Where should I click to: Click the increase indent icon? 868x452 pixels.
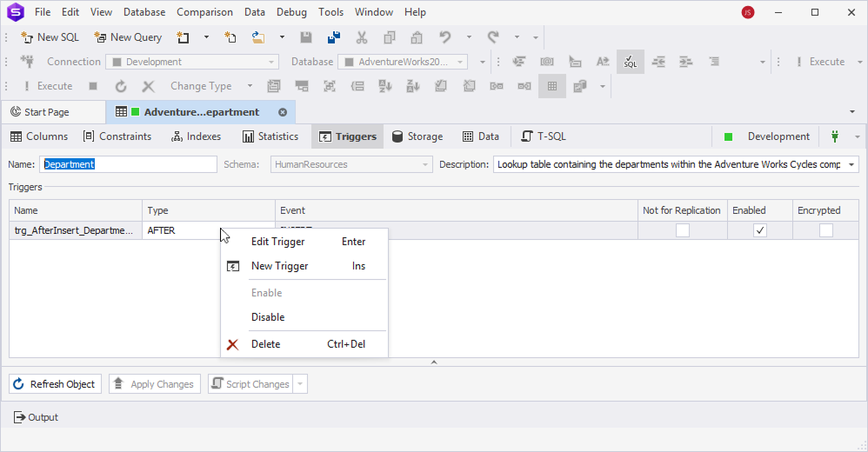pyautogui.click(x=686, y=62)
